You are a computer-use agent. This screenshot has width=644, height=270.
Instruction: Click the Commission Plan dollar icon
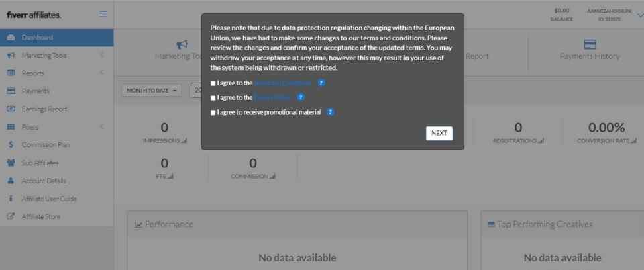[x=11, y=144]
